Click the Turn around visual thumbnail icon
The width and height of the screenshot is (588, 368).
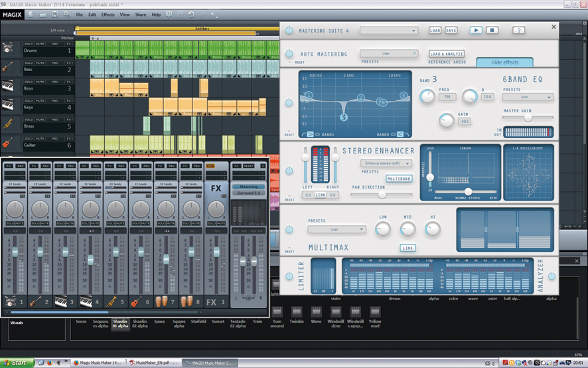[x=277, y=312]
